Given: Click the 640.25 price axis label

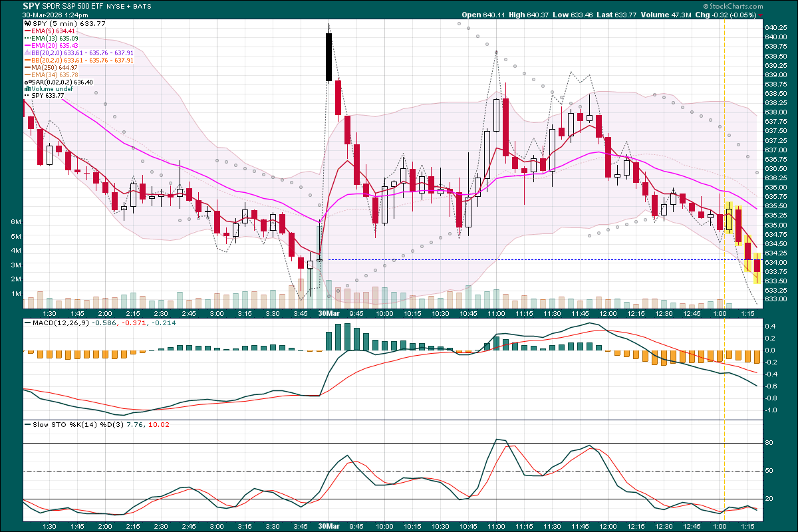Looking at the screenshot, I should [x=777, y=27].
